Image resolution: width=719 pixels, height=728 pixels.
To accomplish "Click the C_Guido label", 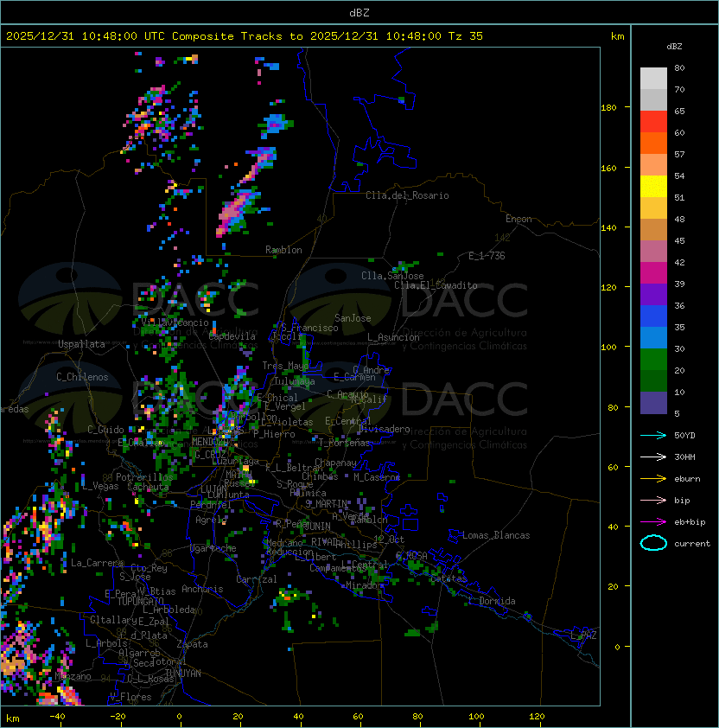I will tap(105, 430).
